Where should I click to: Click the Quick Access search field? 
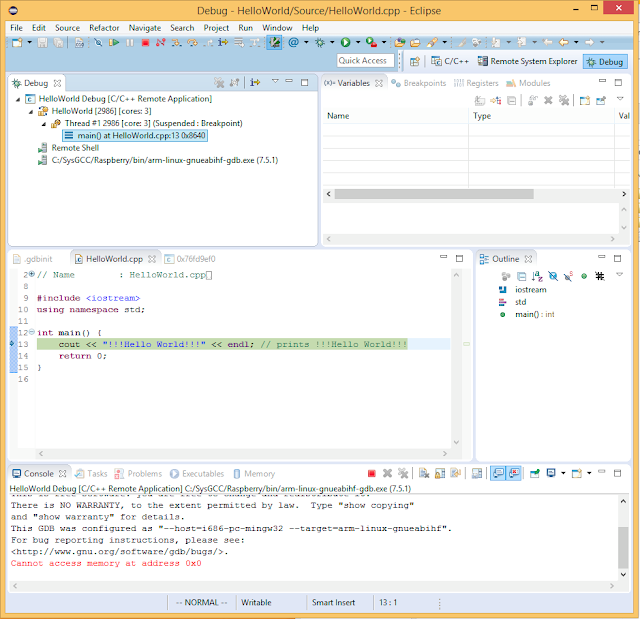coord(365,61)
